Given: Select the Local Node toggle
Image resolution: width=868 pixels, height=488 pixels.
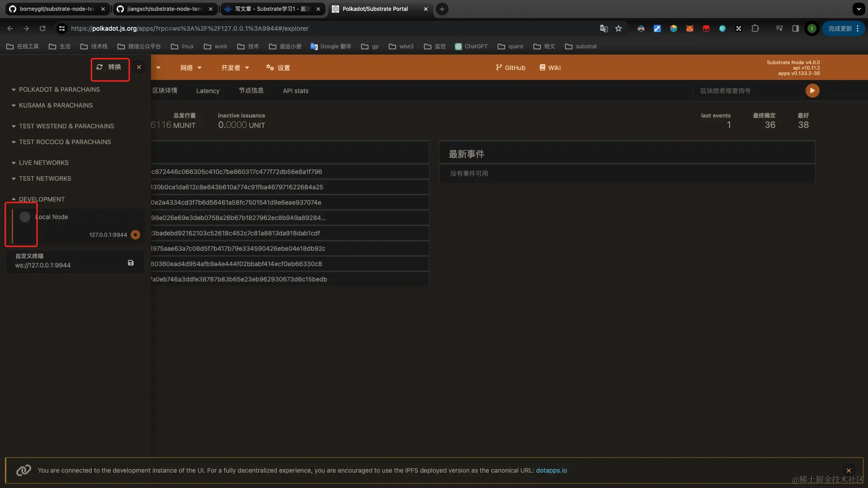Looking at the screenshot, I should click(25, 217).
